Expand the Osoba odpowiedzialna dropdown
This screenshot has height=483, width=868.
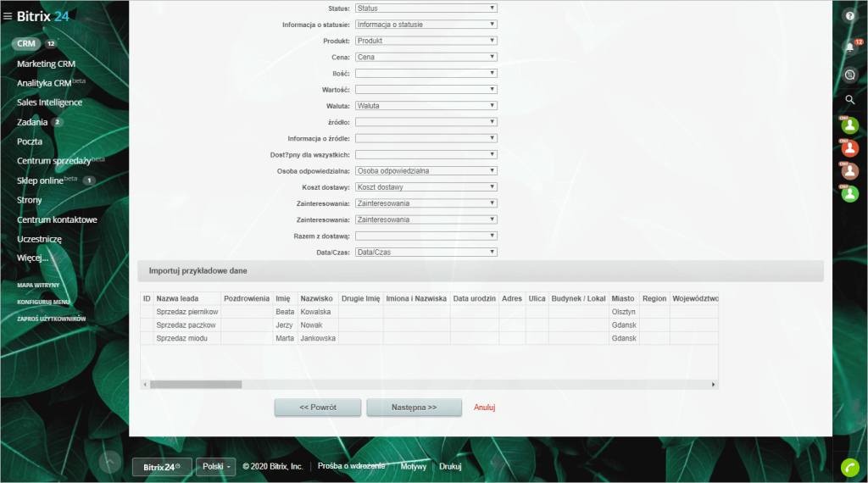[426, 170]
